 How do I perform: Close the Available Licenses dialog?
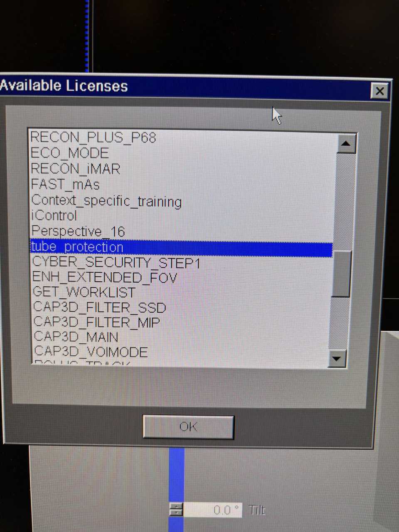(379, 91)
